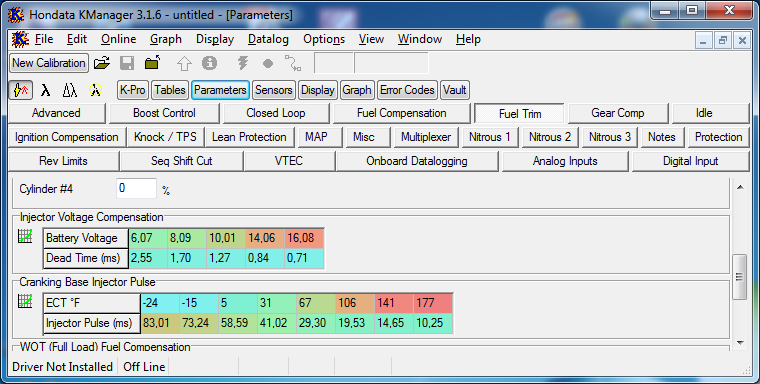Select the lambda symbol toolbar icon
The height and width of the screenshot is (384, 760).
tap(45, 90)
